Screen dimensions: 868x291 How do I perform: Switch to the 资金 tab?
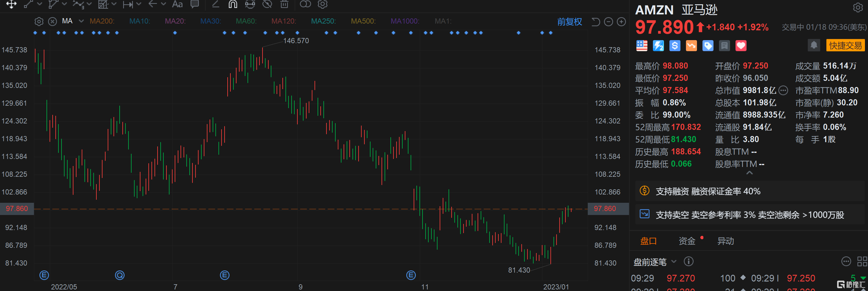tap(687, 241)
